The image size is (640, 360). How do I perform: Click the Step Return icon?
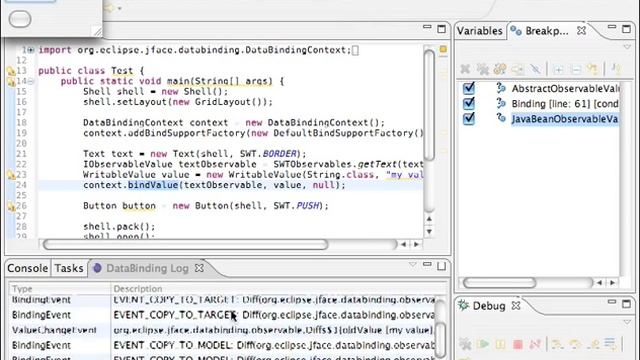[593, 344]
